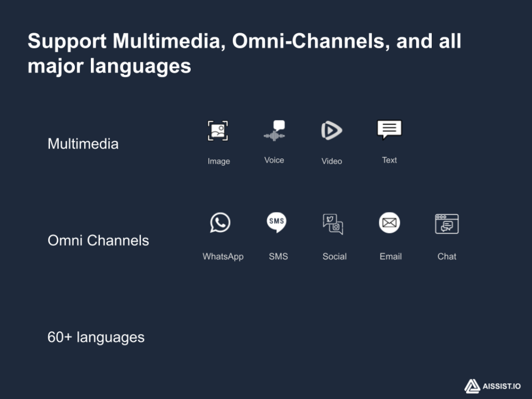Click the "AISSIST.IO" brand name text
Image resolution: width=532 pixels, height=399 pixels.
tap(501, 387)
